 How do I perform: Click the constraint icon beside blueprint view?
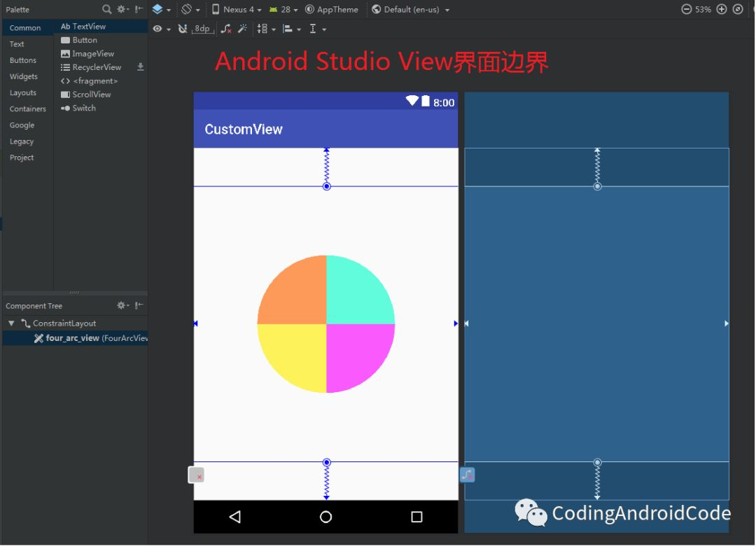(x=467, y=475)
